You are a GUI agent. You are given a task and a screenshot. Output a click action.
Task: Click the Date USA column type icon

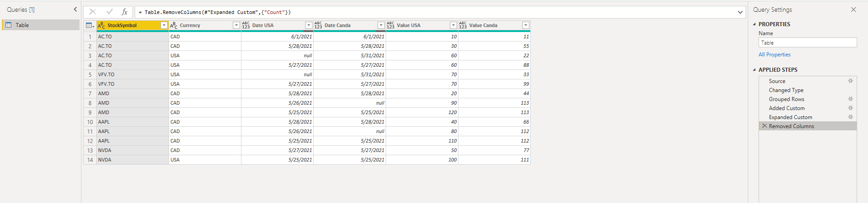pyautogui.click(x=246, y=26)
